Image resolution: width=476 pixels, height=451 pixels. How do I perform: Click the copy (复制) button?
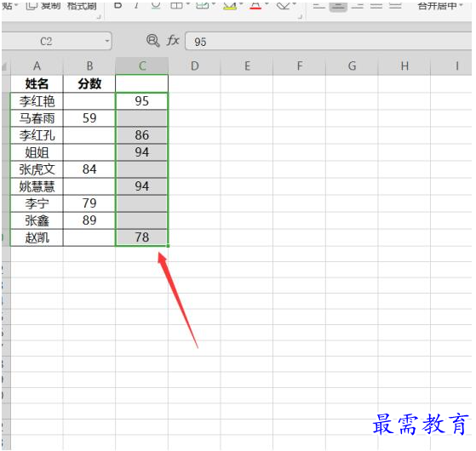click(x=43, y=5)
